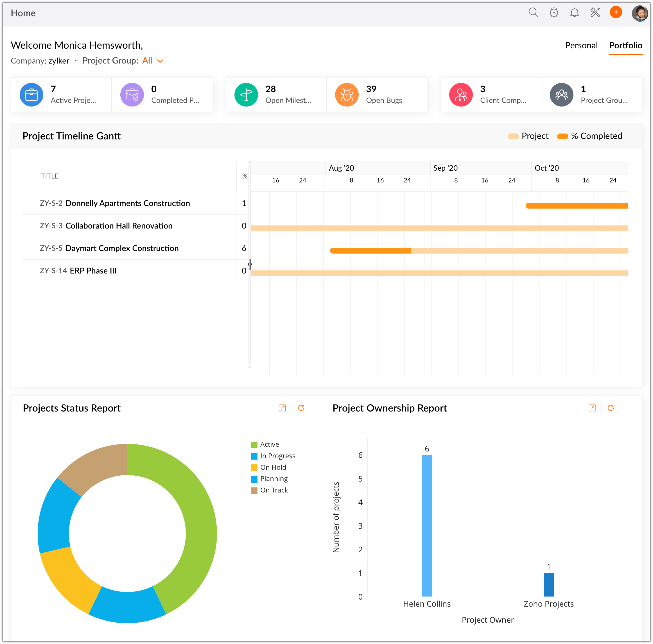Image resolution: width=653 pixels, height=644 pixels.
Task: Expand Projects Status Report chart
Action: [x=282, y=408]
